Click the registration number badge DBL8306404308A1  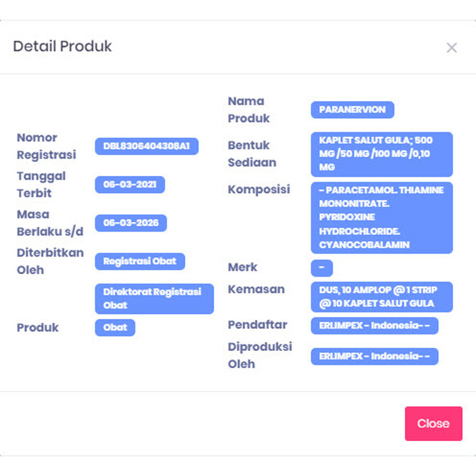(147, 147)
